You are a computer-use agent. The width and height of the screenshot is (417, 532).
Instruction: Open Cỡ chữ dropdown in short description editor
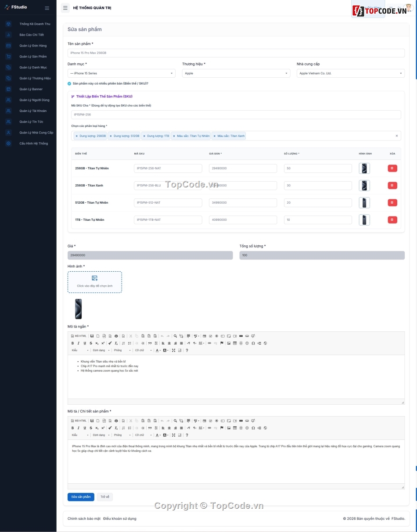coord(143,350)
